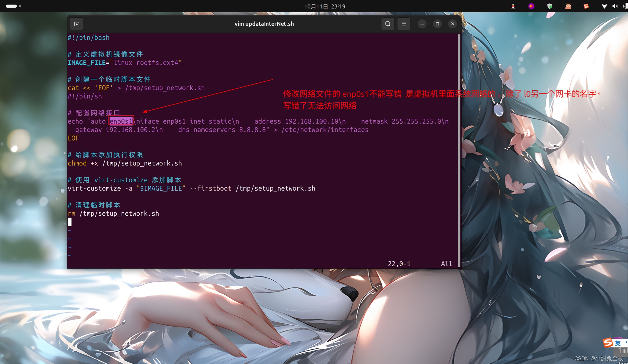The image size is (628, 364).
Task: Open the terminal hamburger menu
Action: [x=404, y=24]
